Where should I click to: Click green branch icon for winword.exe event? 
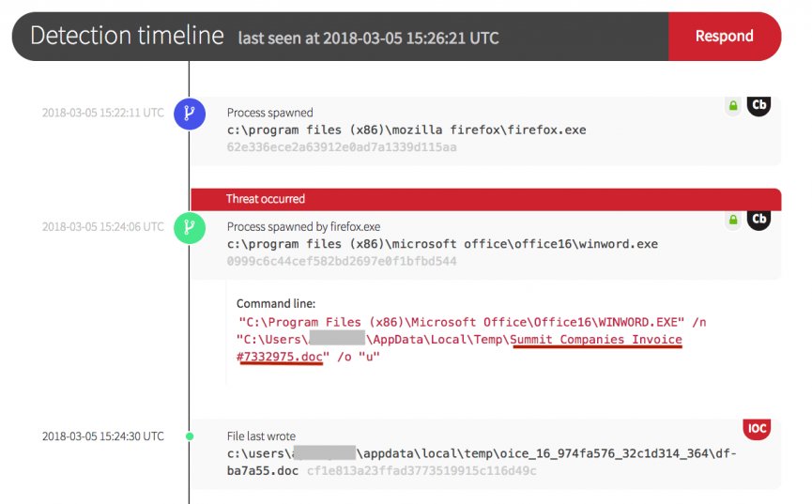(190, 227)
